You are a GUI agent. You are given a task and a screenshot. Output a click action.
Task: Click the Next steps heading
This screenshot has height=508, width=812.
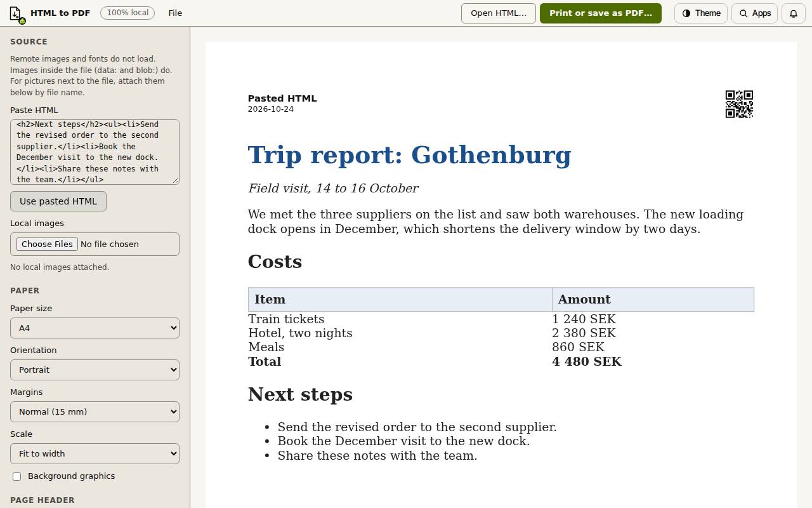pos(300,394)
